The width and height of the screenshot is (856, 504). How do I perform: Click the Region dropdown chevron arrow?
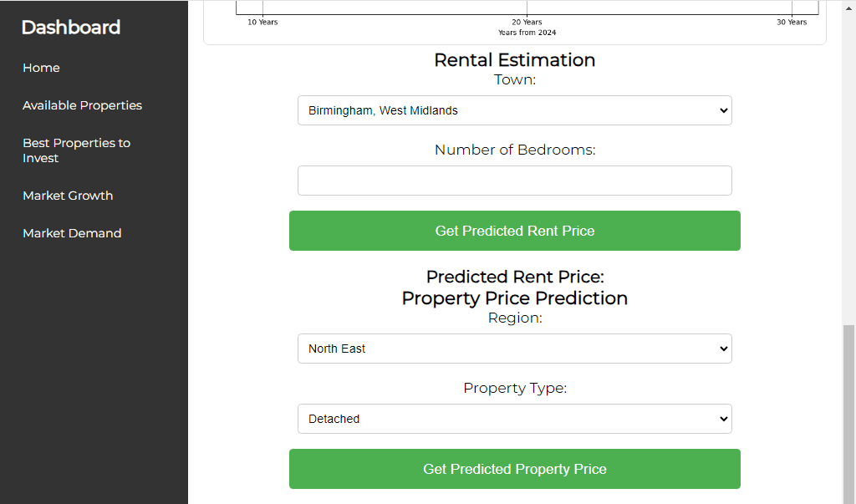click(x=723, y=349)
